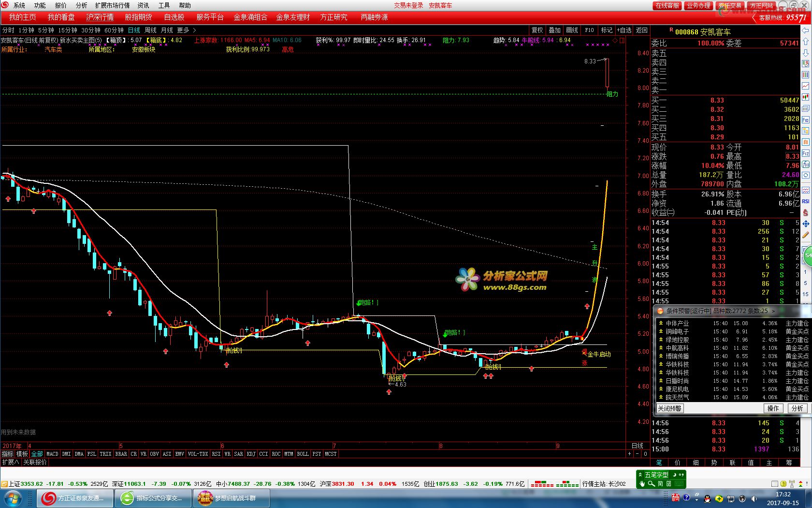Expand the 扩展 panel at bottom
Image resolution: width=812 pixels, height=508 pixels.
[x=10, y=462]
